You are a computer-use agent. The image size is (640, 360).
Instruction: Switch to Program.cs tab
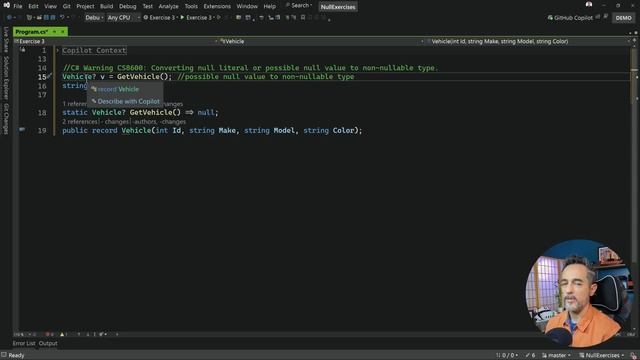(x=32, y=31)
